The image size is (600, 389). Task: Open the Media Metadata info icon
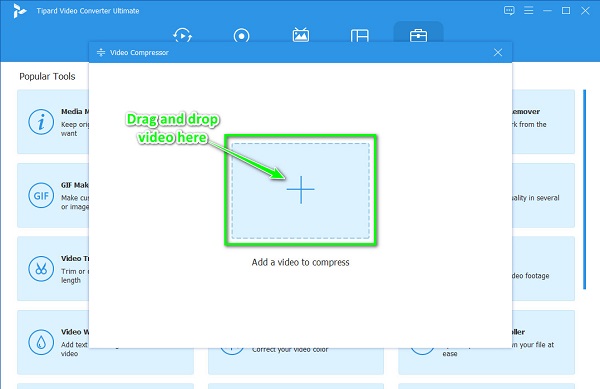(41, 122)
